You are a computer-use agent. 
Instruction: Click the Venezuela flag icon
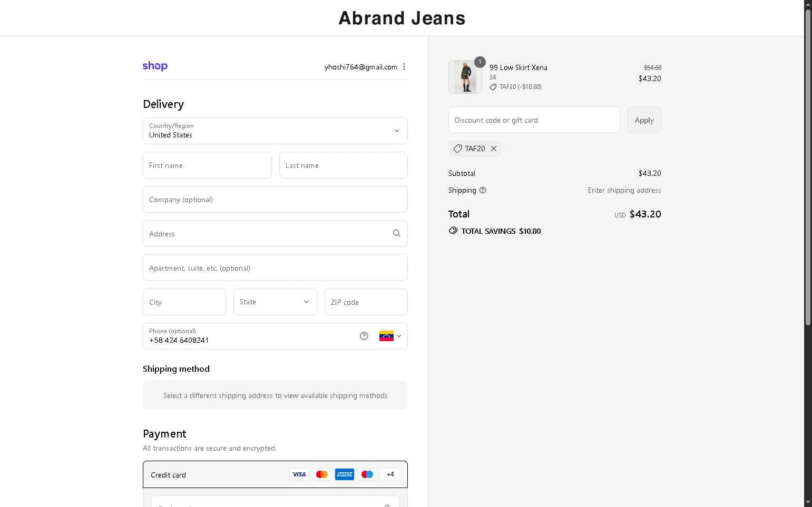386,336
